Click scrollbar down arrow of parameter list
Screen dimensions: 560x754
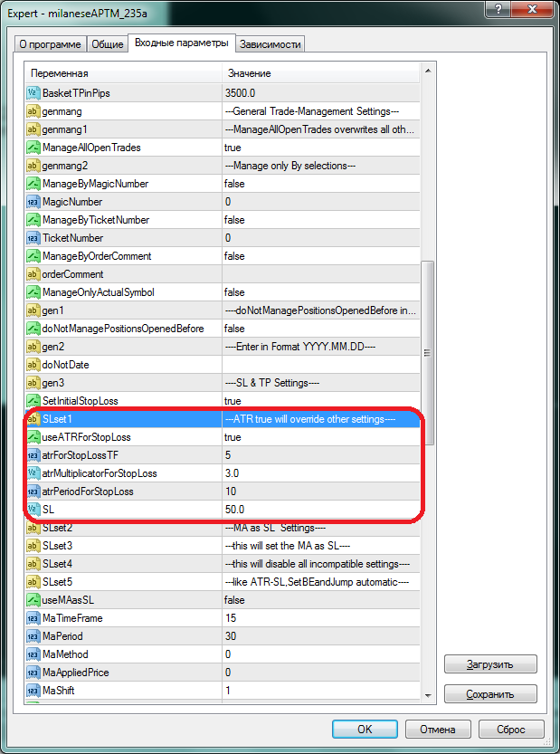[x=427, y=694]
